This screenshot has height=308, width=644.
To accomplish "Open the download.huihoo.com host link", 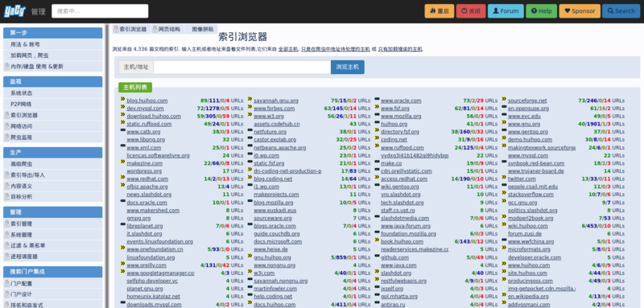I will coord(154,116).
